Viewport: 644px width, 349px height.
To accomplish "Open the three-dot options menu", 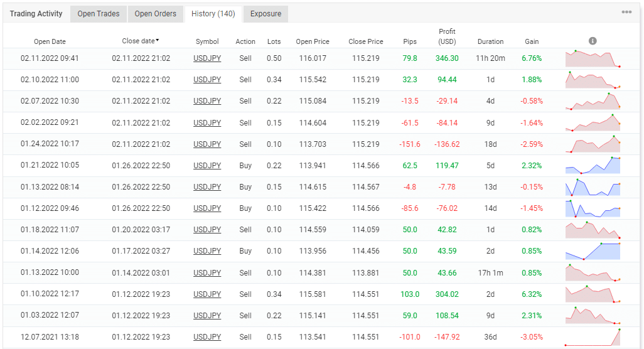I will (626, 12).
